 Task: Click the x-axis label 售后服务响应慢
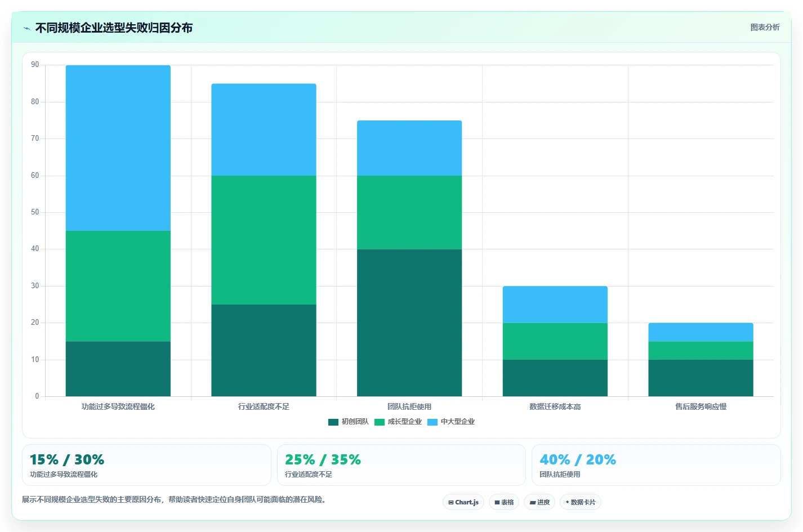(701, 406)
